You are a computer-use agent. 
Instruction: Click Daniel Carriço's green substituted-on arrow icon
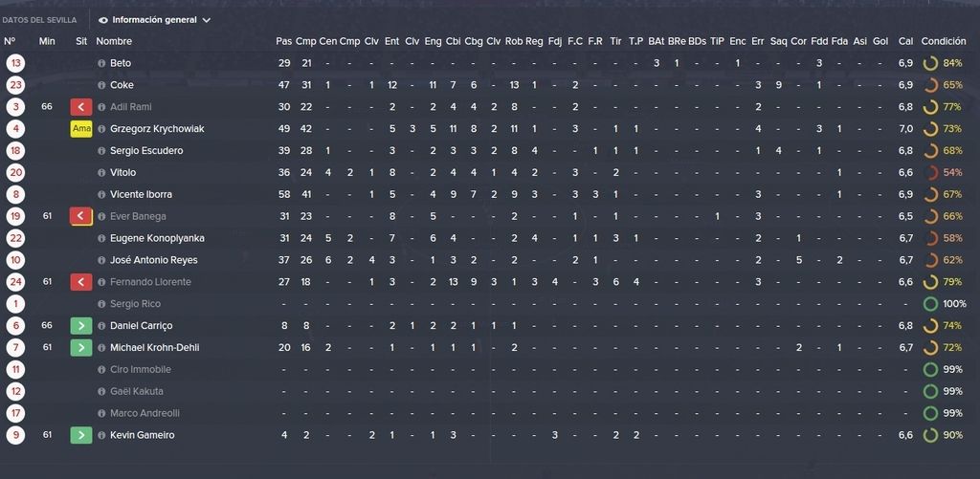(x=81, y=325)
